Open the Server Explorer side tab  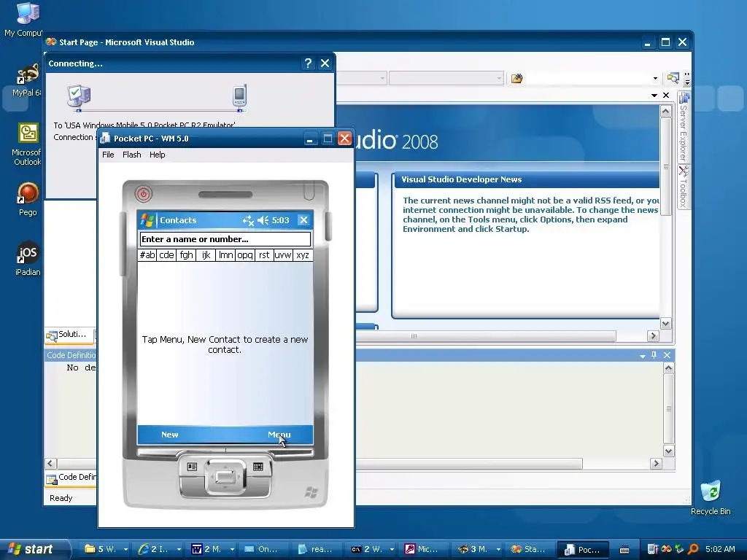point(684,127)
